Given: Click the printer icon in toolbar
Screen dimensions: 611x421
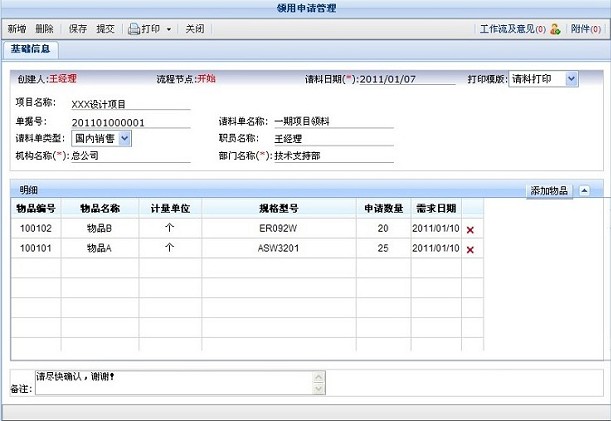Looking at the screenshot, I should click(133, 30).
